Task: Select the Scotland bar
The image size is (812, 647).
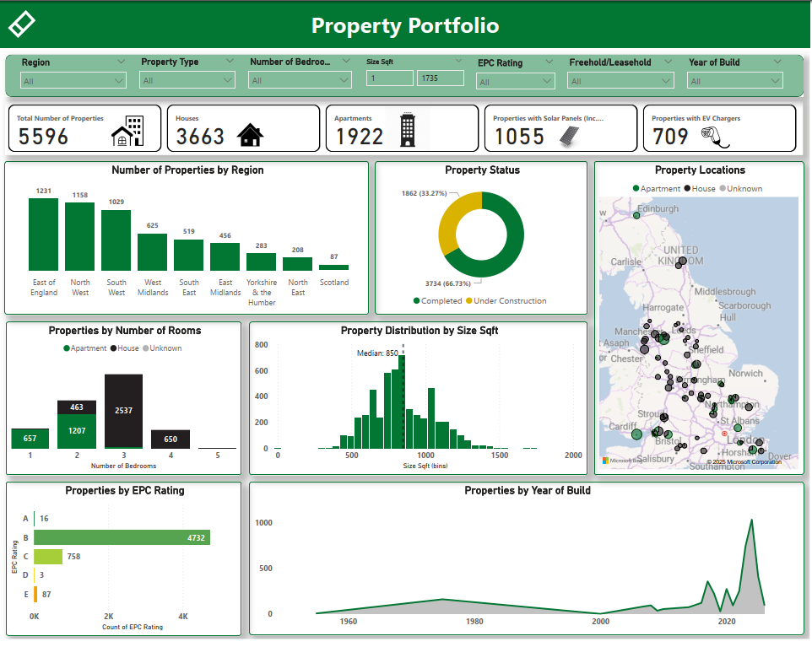Action: point(333,267)
